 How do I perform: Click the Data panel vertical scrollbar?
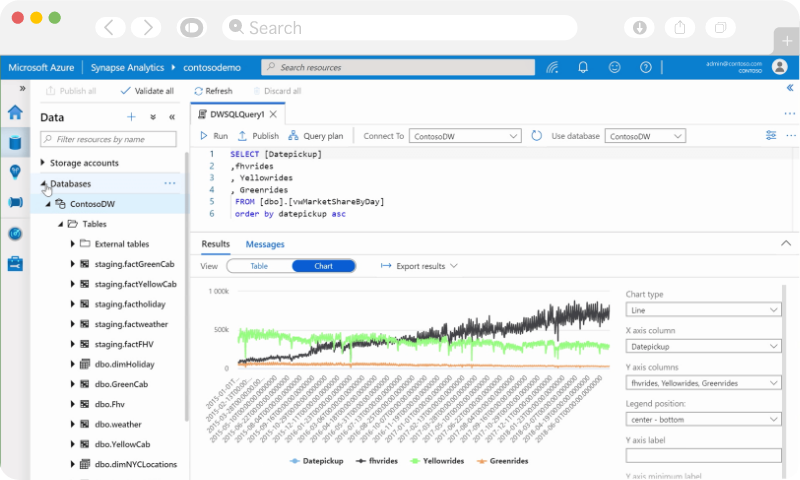[186, 286]
